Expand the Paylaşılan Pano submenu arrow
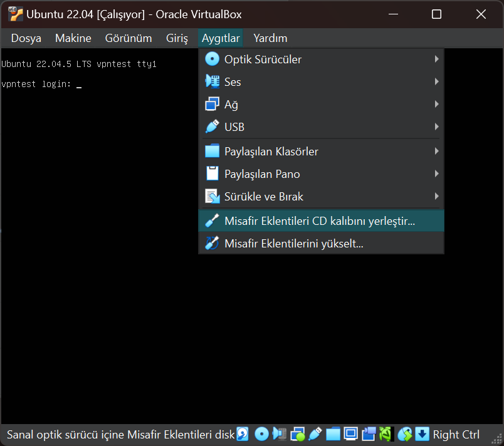Screen dimensions: 504x446 [x=436, y=174]
